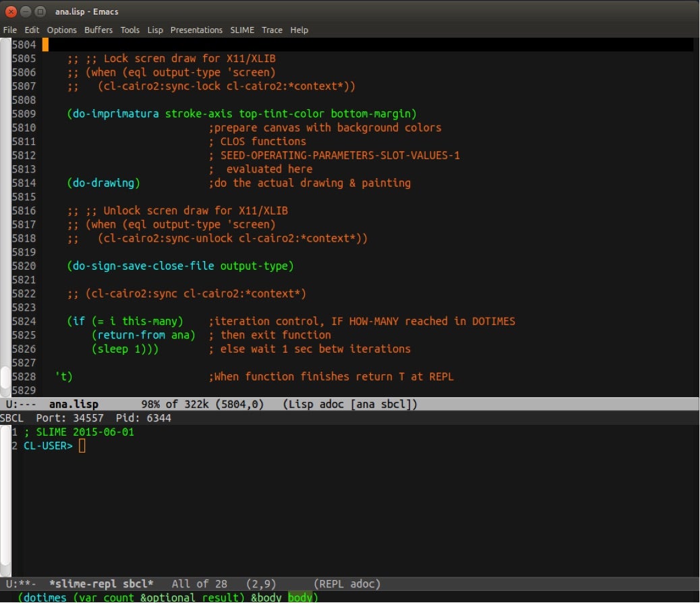Click the scrollbar of the slime-repl buffer
Image resolution: width=700 pixels, height=603 pixels.
click(5, 500)
